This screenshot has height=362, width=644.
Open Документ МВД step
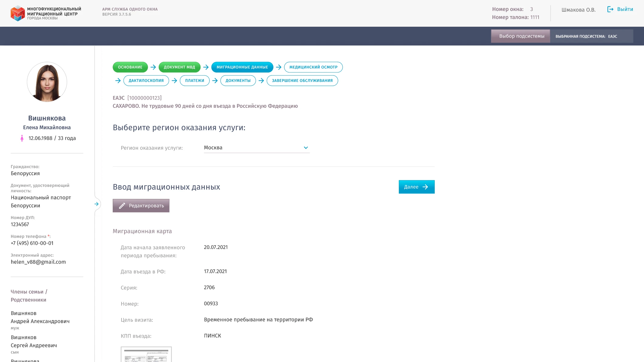click(x=179, y=67)
